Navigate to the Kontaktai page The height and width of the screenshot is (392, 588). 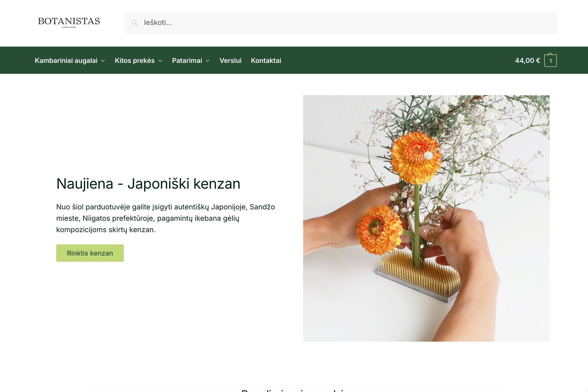coord(266,61)
